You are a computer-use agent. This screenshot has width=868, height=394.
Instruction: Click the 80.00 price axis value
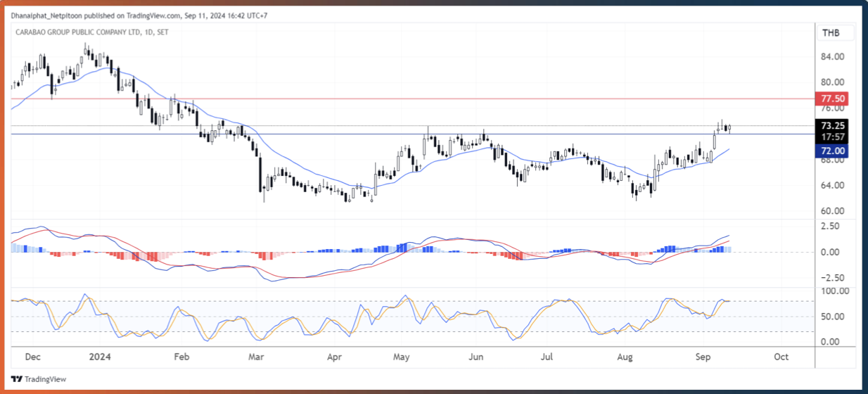(x=833, y=82)
